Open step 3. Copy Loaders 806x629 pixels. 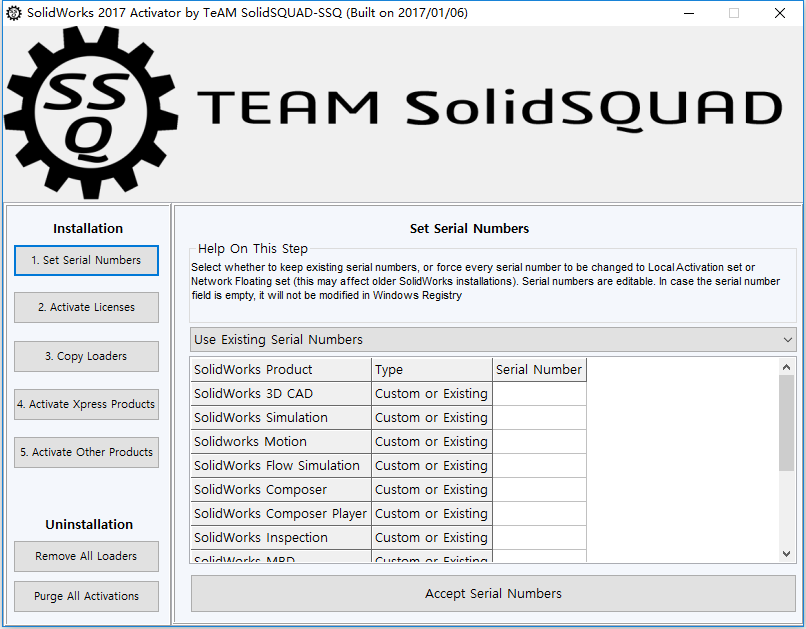(x=86, y=356)
